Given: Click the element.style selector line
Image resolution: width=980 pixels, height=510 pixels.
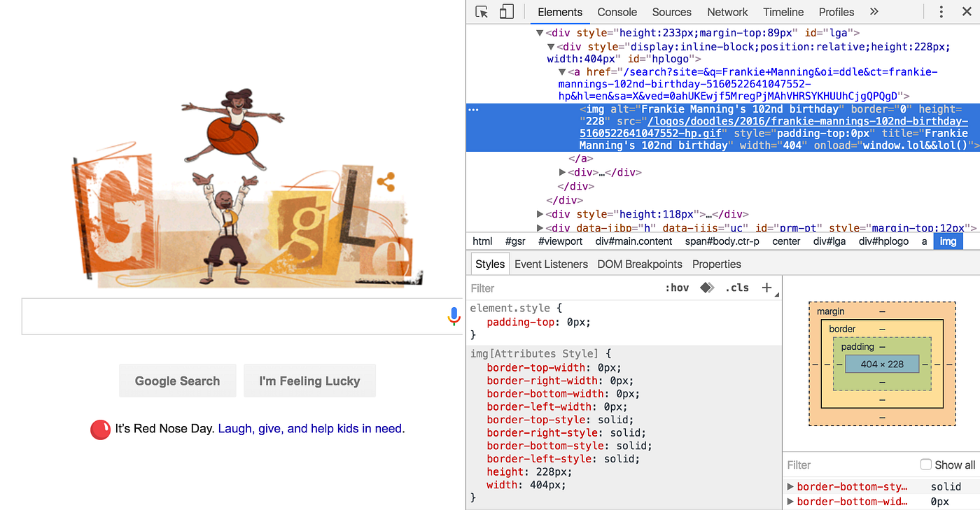Looking at the screenshot, I should tap(516, 308).
